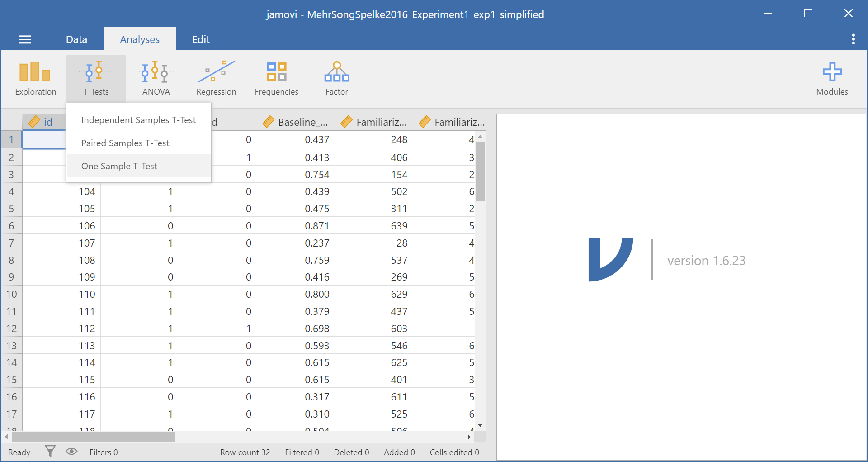Open the Factor analysis menu

point(337,79)
